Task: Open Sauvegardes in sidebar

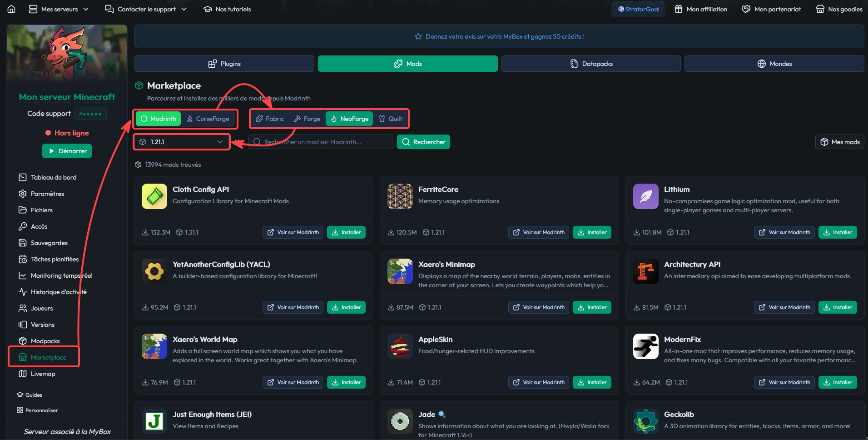Action: (43, 243)
